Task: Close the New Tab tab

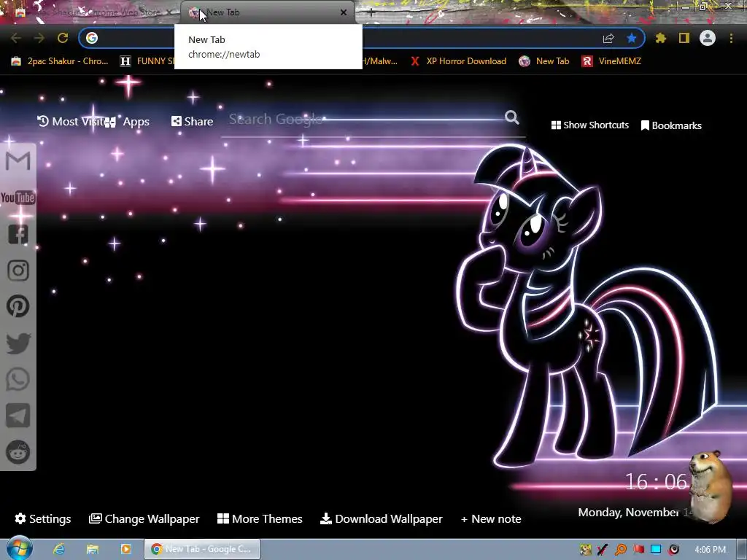Action: click(344, 12)
